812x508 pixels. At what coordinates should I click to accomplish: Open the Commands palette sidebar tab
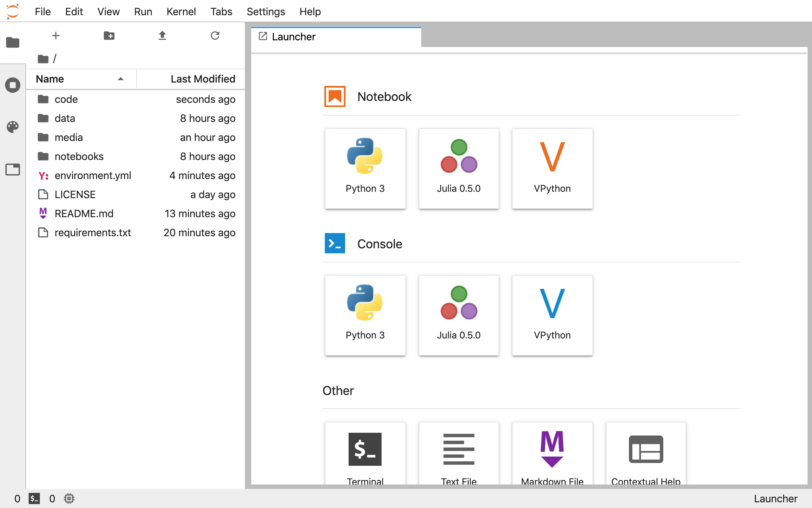13,127
